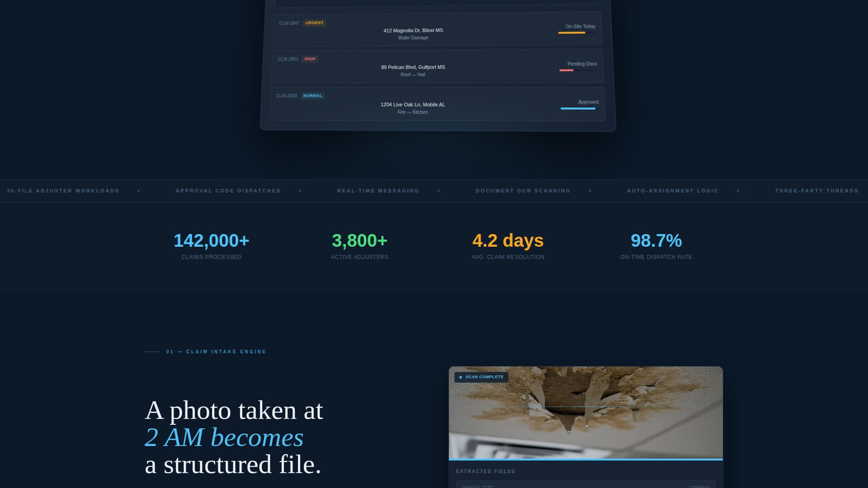
Task: Open the THREE-PARTY THREADS ticker item
Action: point(816,191)
